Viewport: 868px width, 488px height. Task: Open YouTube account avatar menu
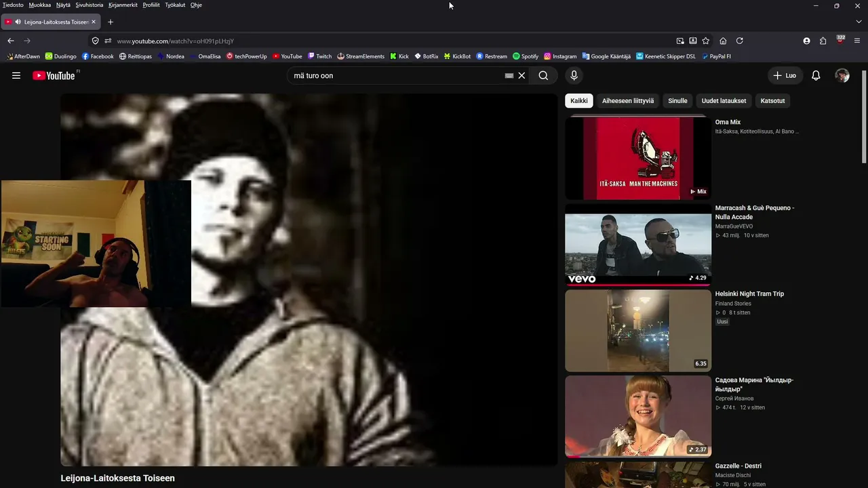[842, 75]
